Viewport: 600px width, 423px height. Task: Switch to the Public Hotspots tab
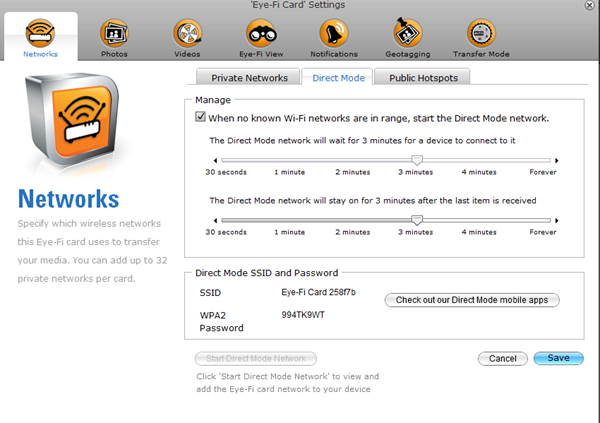tap(422, 77)
